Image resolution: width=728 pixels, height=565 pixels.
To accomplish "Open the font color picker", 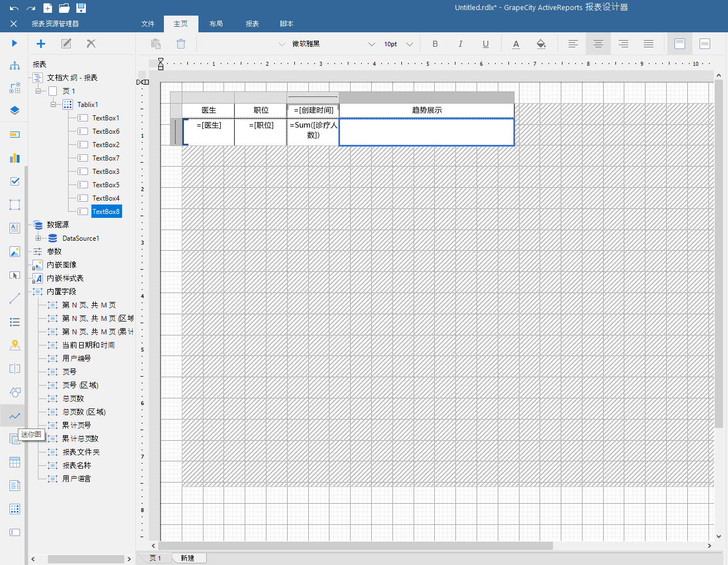I will [x=516, y=43].
